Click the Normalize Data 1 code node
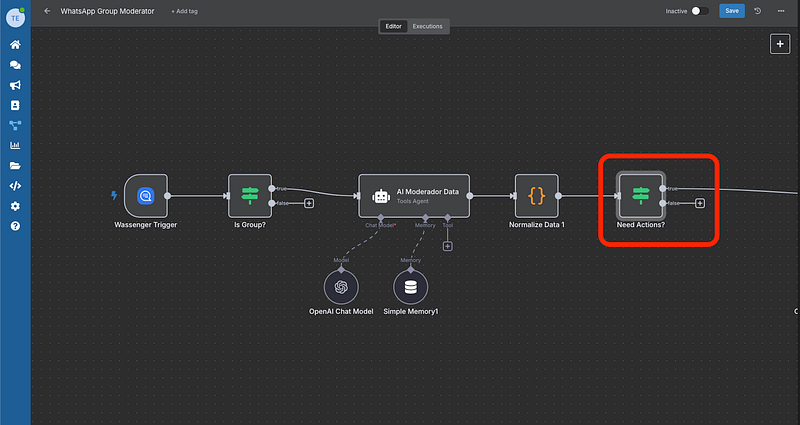Screen dimensions: 800x425 [x=536, y=196]
